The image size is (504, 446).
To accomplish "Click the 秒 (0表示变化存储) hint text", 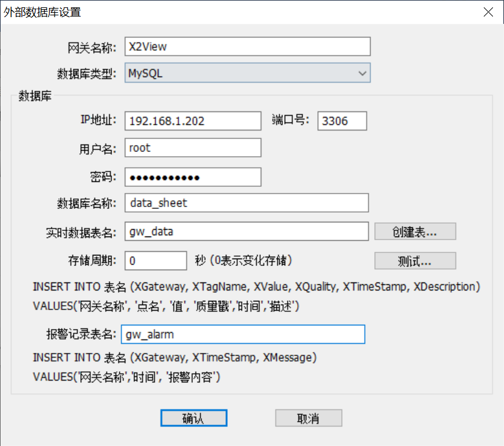I will pos(243,260).
